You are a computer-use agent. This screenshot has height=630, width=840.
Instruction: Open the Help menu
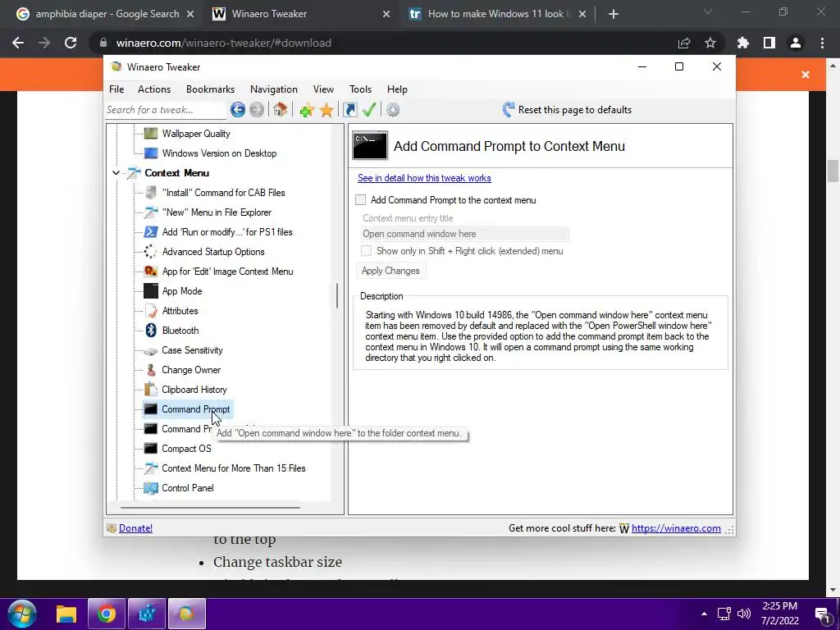pos(397,89)
